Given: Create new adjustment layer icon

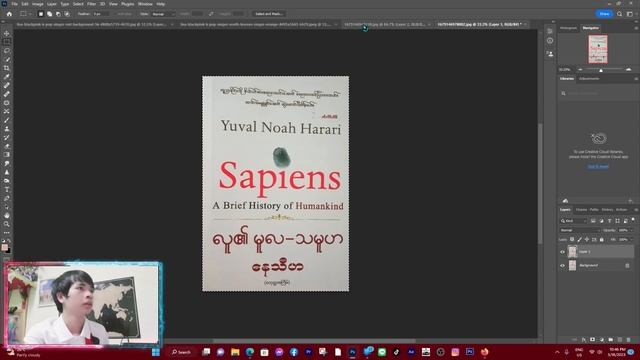Looking at the screenshot, I should pos(602,340).
